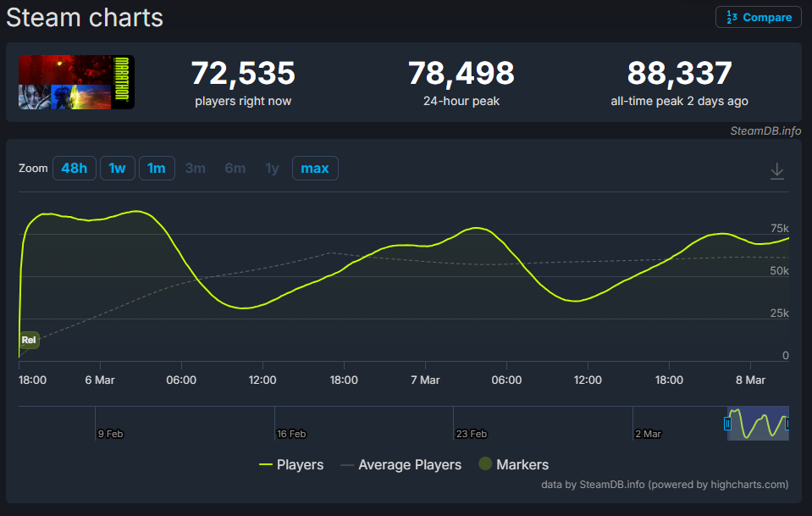
Task: Set chart zoom to 1m
Action: (157, 169)
